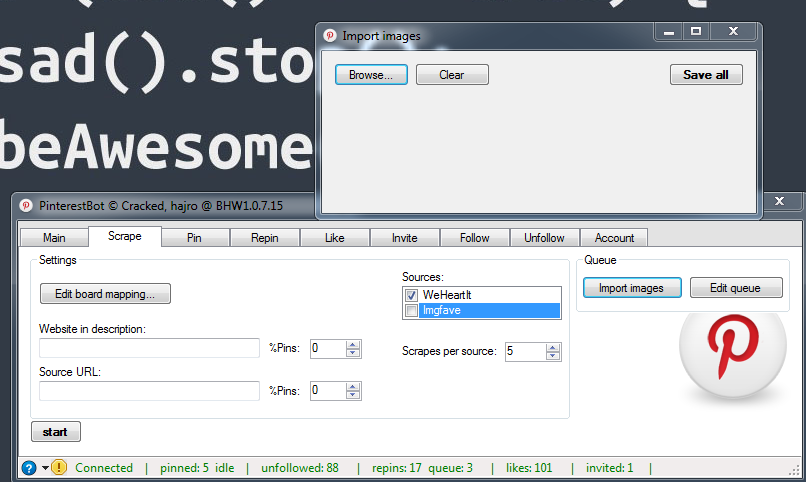The height and width of the screenshot is (482, 806).
Task: Click the 'likes: 101' status entry
Action: [x=529, y=468]
